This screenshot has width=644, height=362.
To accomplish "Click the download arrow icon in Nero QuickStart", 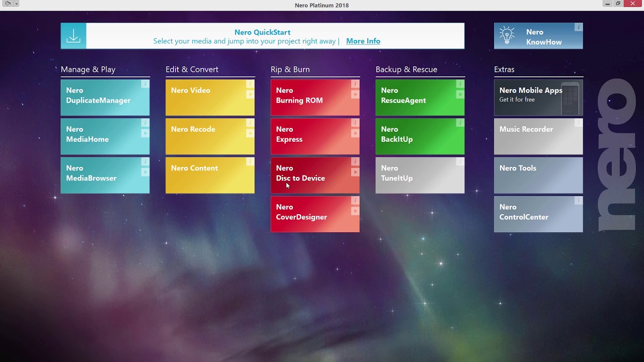I will pyautogui.click(x=73, y=36).
